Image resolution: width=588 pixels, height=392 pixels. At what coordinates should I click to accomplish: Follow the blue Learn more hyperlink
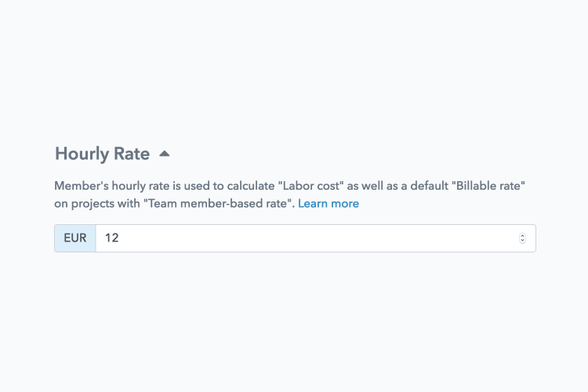click(328, 203)
